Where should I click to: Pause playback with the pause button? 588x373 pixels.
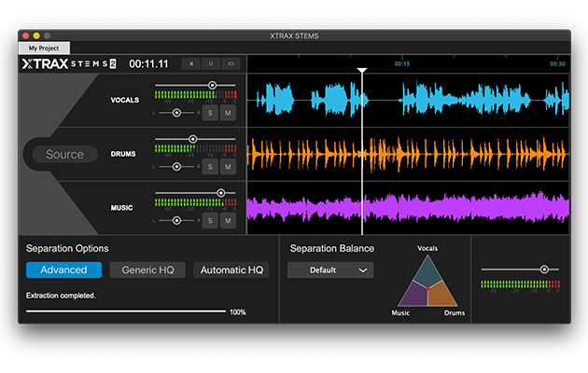click(211, 64)
